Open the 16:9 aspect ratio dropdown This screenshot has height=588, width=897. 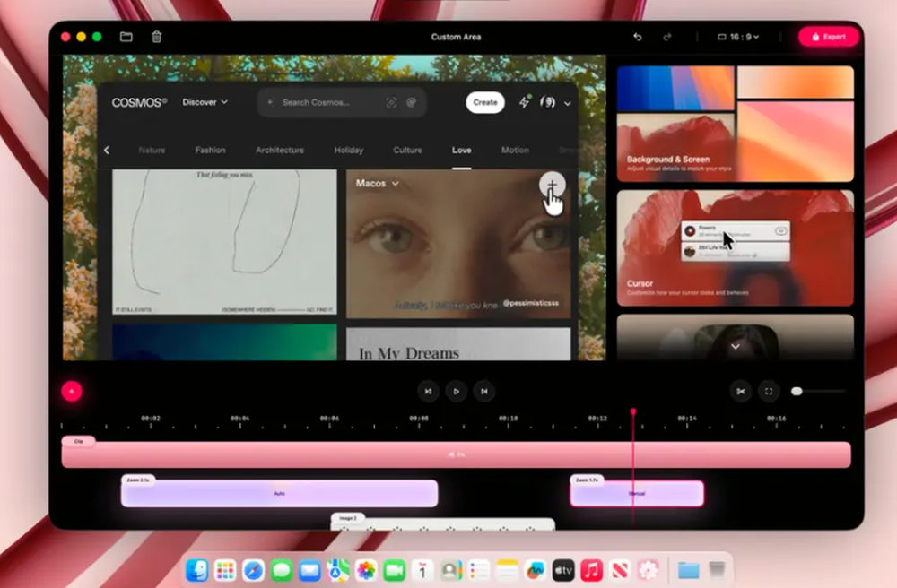pyautogui.click(x=737, y=37)
